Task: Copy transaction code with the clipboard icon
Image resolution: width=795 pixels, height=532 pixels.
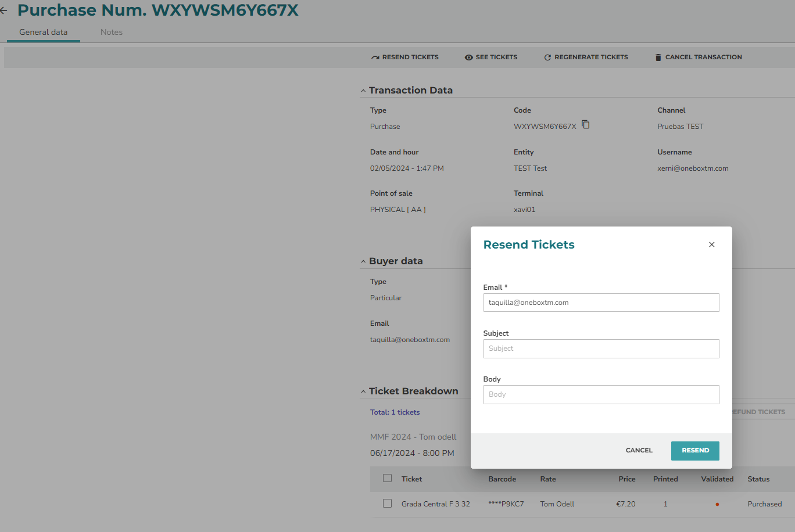Action: 586,125
